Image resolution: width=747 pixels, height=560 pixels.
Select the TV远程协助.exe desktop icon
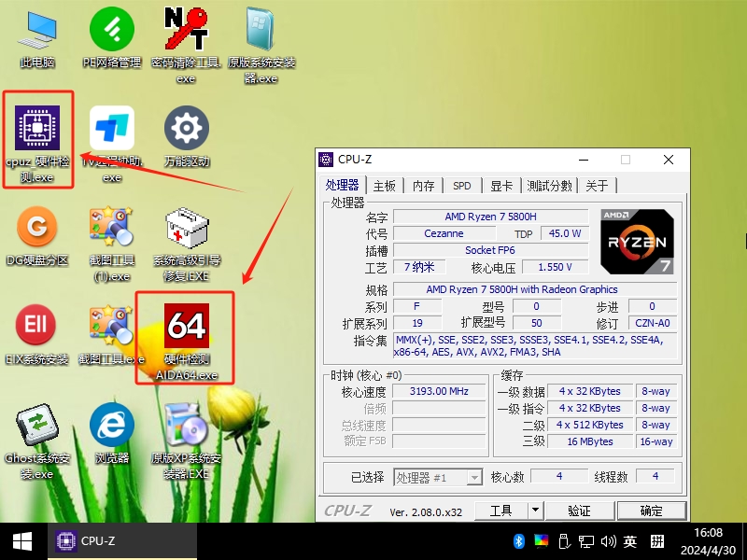point(112,144)
